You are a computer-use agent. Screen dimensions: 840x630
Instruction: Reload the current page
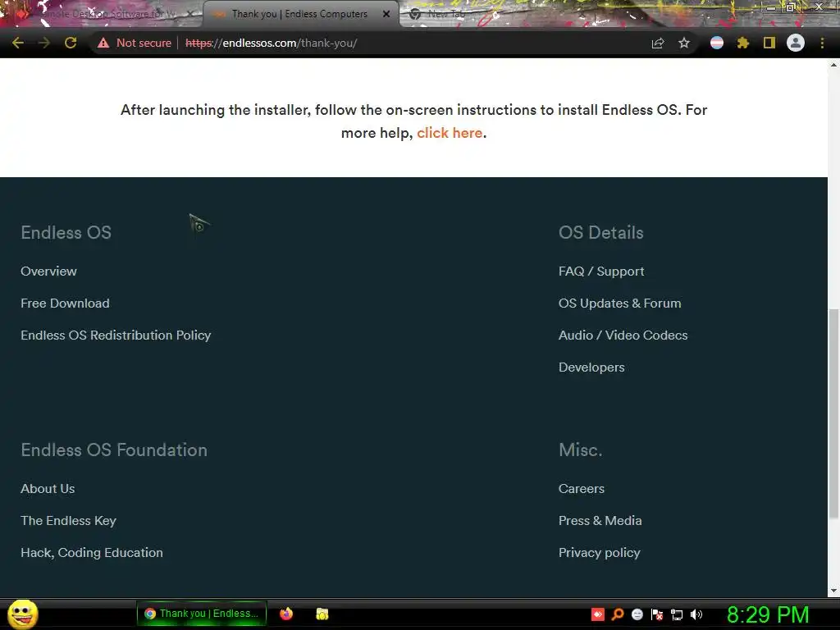71,43
